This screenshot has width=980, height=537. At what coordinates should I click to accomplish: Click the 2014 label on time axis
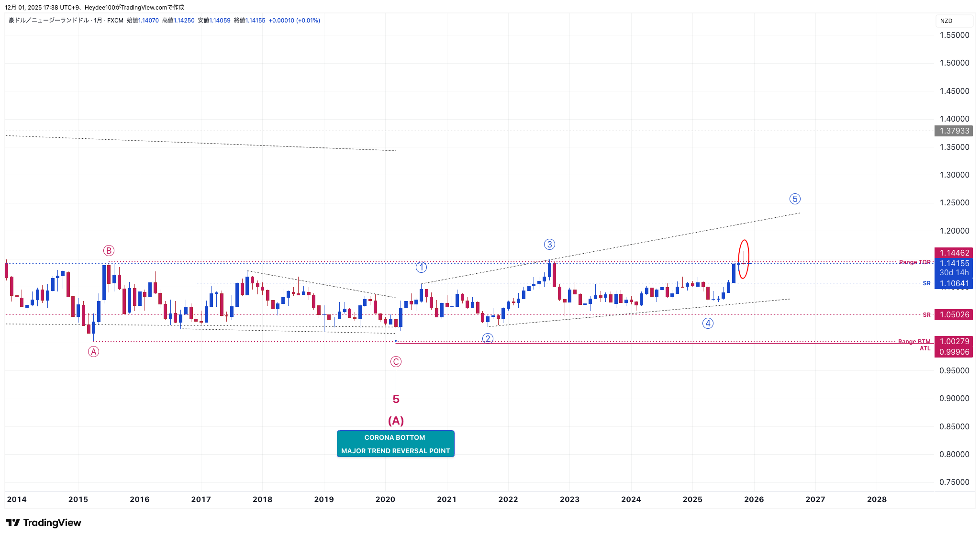(17, 499)
